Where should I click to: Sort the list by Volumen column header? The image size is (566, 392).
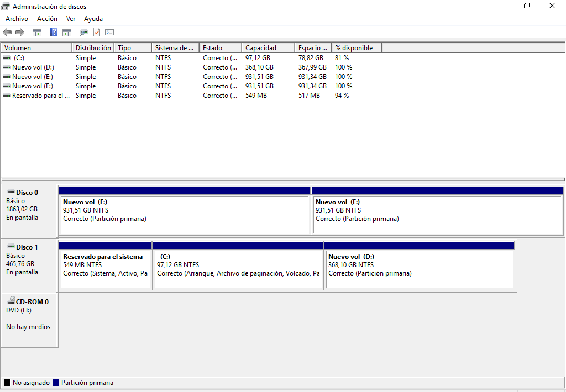pyautogui.click(x=36, y=48)
